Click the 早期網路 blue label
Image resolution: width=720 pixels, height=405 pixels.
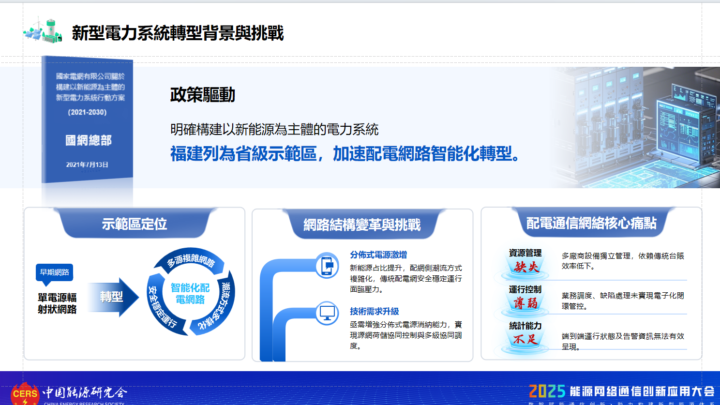point(55,272)
